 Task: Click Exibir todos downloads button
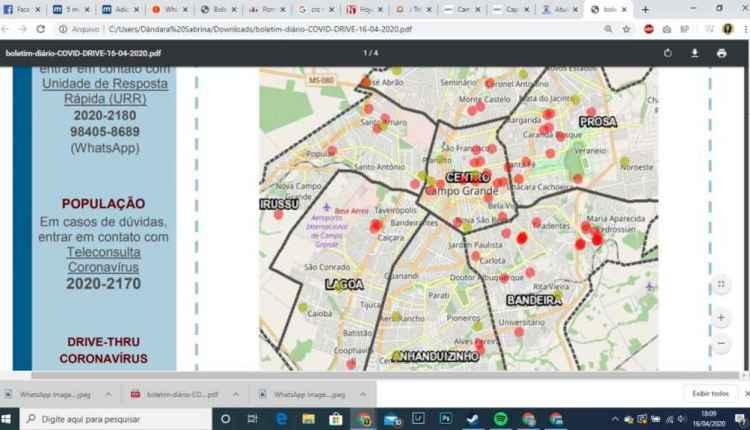[710, 394]
